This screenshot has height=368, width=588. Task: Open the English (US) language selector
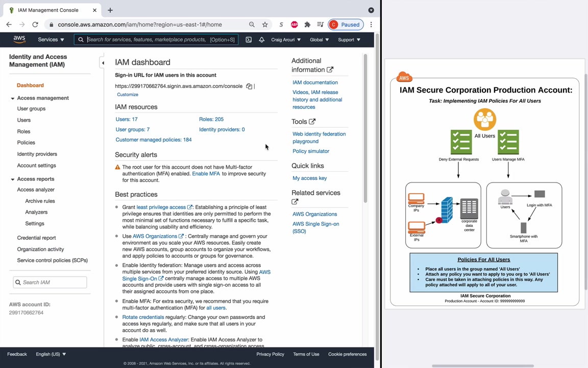tap(51, 354)
